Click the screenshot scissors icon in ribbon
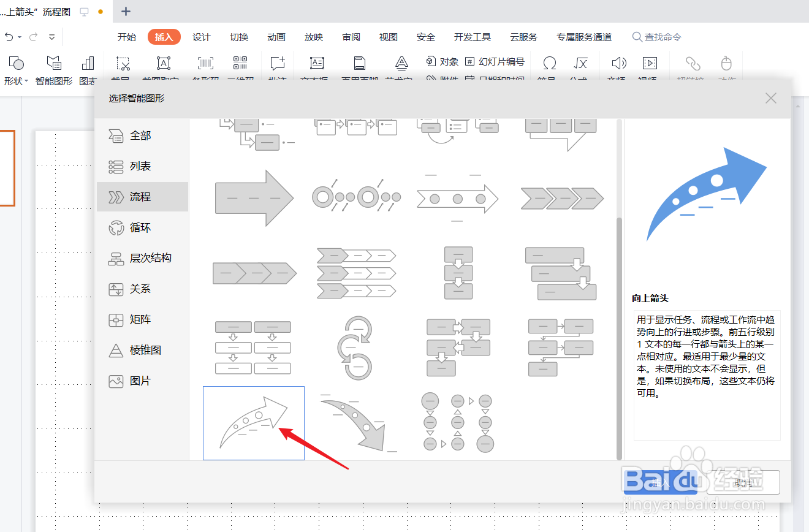The image size is (809, 532). 123,63
